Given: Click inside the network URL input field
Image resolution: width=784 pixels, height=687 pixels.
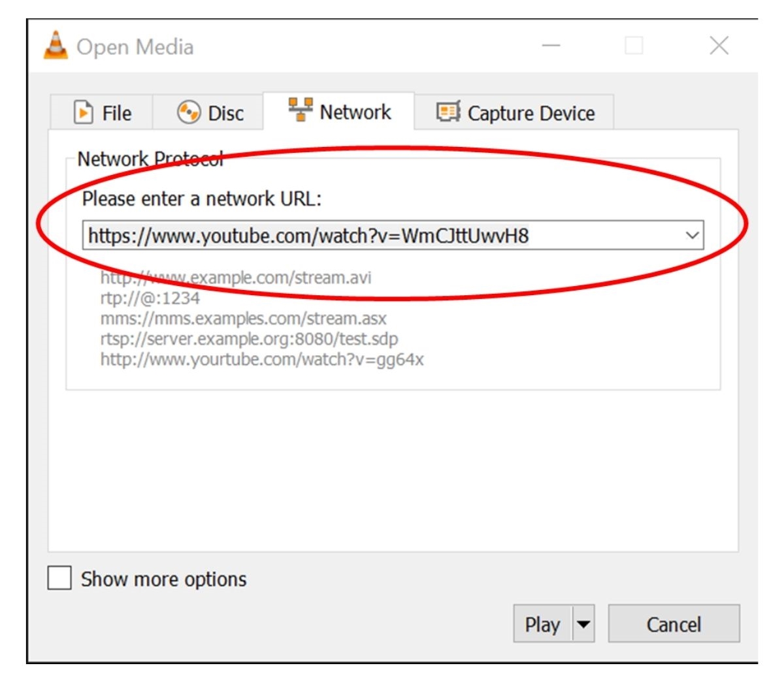Looking at the screenshot, I should [393, 235].
